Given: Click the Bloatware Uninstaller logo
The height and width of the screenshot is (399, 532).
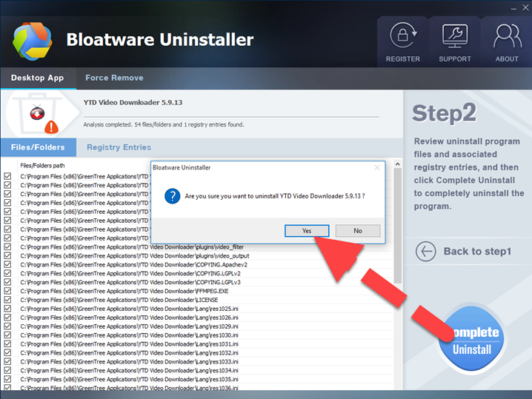Looking at the screenshot, I should 33,41.
